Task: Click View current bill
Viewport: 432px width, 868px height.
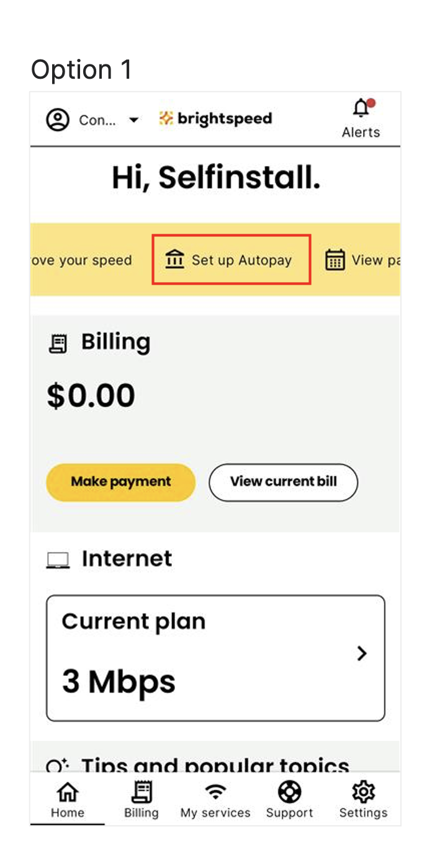Action: point(283,482)
